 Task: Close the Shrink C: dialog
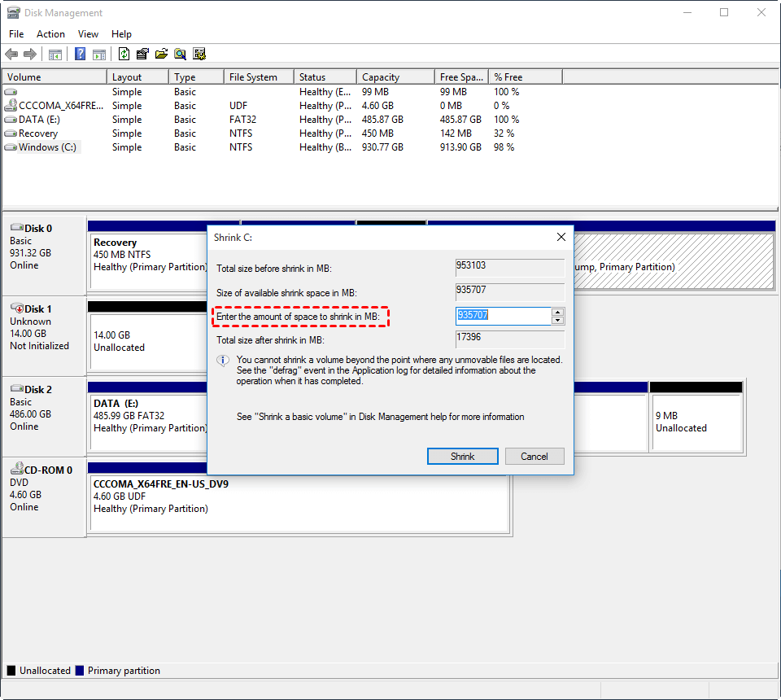pos(561,237)
